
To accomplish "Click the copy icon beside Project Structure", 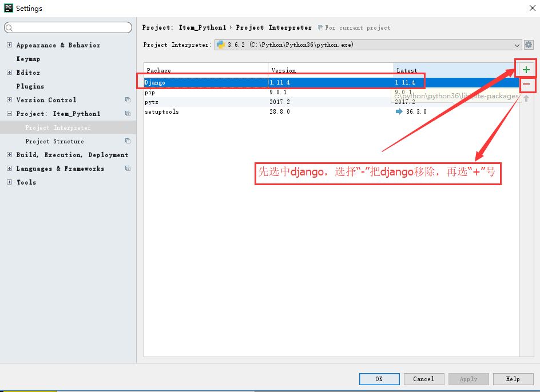I will tap(128, 141).
